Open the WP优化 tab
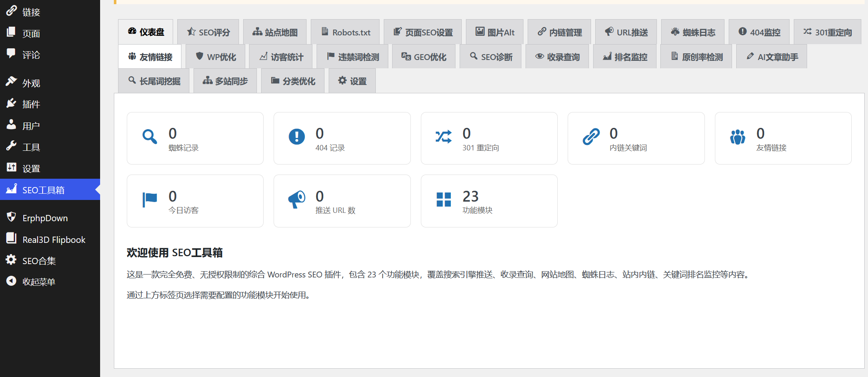This screenshot has width=868, height=377. 215,56
